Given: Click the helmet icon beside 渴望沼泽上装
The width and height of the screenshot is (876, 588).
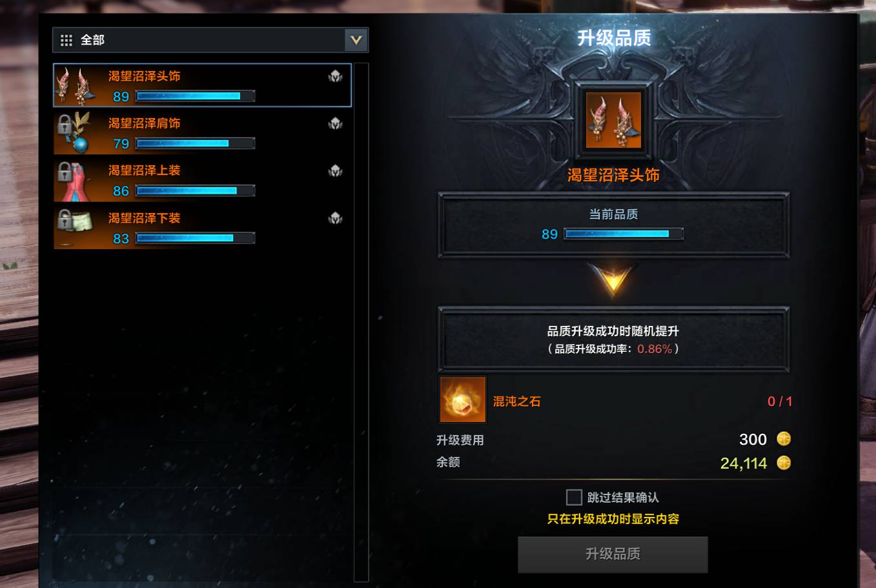Looking at the screenshot, I should (335, 170).
